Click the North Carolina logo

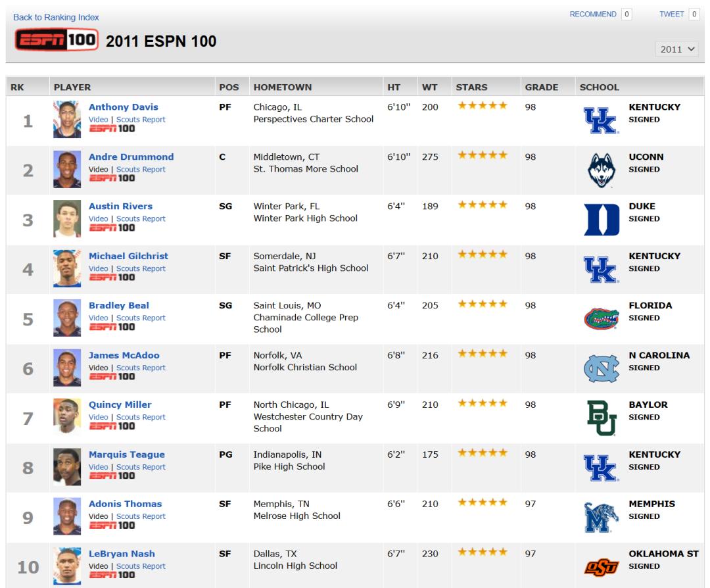click(x=601, y=368)
